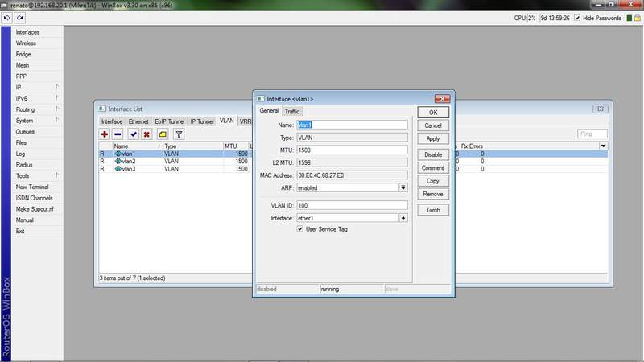
Task: Click the vlan1 interface icon in the list
Action: tap(118, 154)
